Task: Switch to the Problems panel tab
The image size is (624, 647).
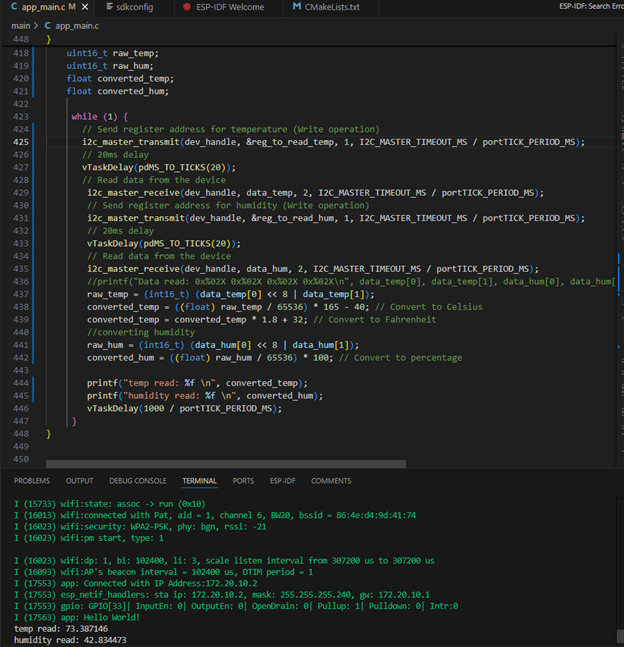Action: click(32, 481)
